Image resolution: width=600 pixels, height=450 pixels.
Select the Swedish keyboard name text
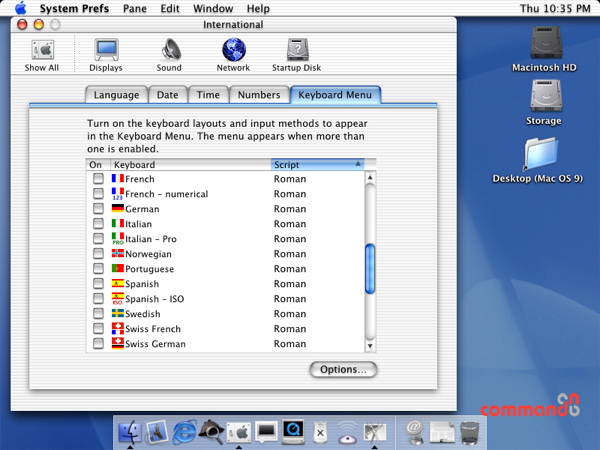click(x=143, y=314)
